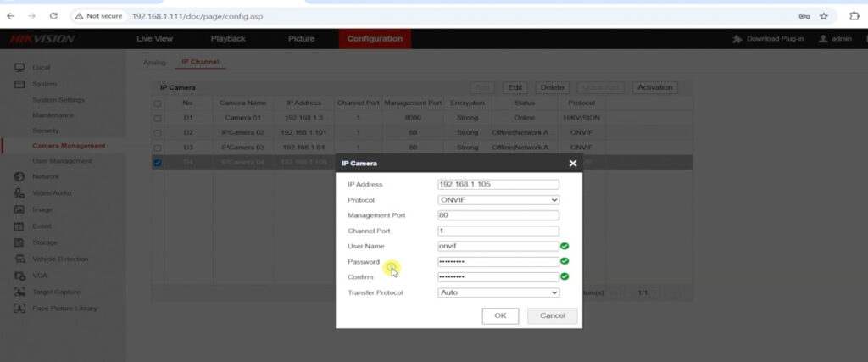Open the Live View top menu

(x=154, y=39)
